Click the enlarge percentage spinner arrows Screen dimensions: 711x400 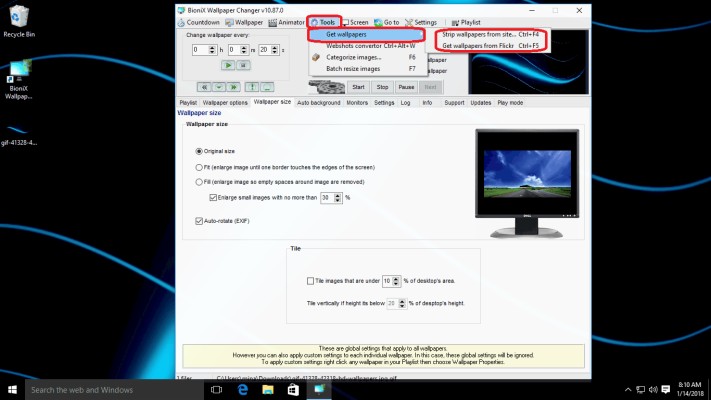(338, 198)
